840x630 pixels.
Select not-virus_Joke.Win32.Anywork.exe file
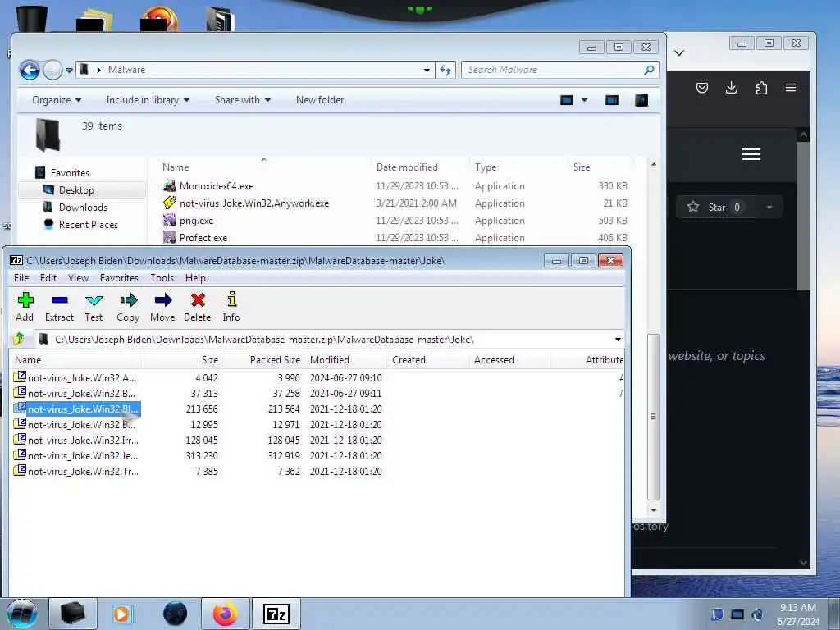tap(254, 203)
